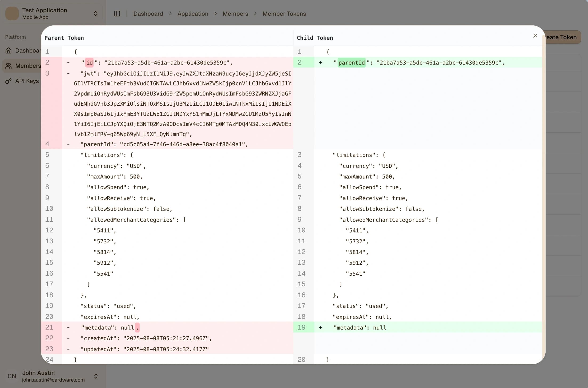Open API Keys via the key icon
Screen dimensions: 588x388
9,81
